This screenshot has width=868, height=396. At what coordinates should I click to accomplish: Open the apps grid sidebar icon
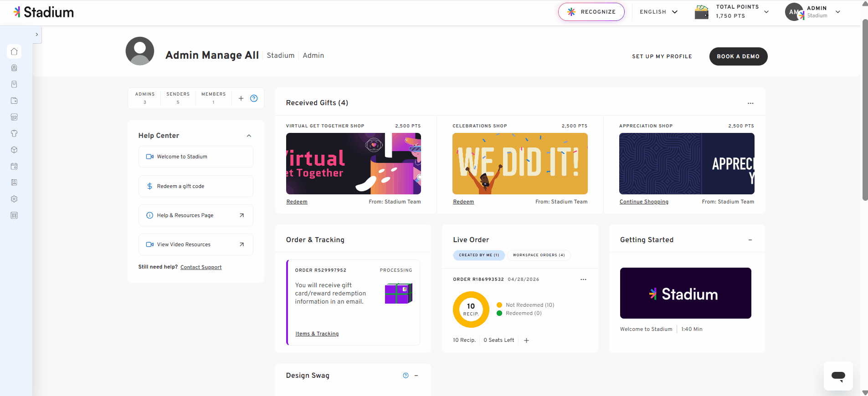tap(14, 215)
